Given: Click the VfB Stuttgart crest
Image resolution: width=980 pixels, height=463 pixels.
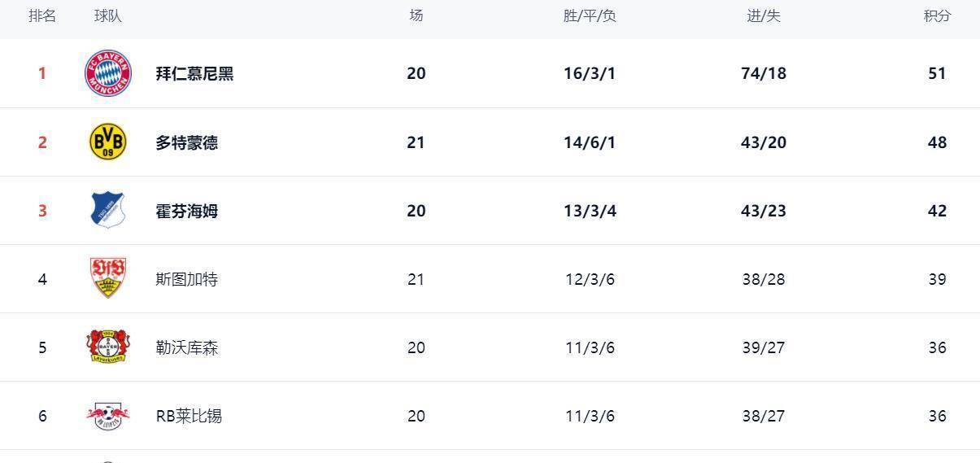Looking at the screenshot, I should pyautogui.click(x=108, y=279).
